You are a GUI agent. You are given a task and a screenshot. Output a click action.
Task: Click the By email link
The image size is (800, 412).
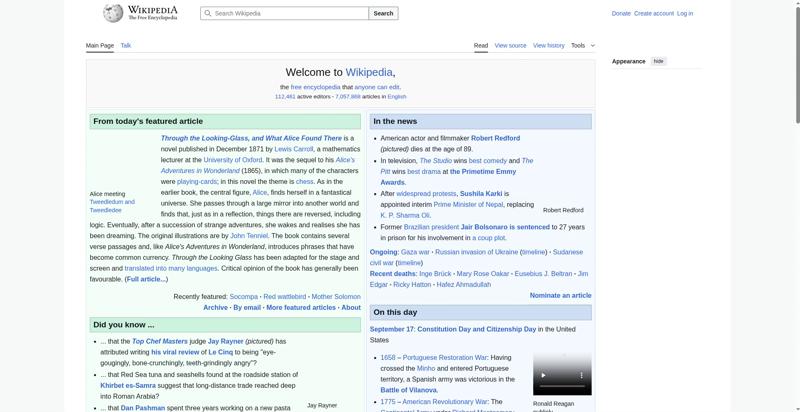[247, 307]
